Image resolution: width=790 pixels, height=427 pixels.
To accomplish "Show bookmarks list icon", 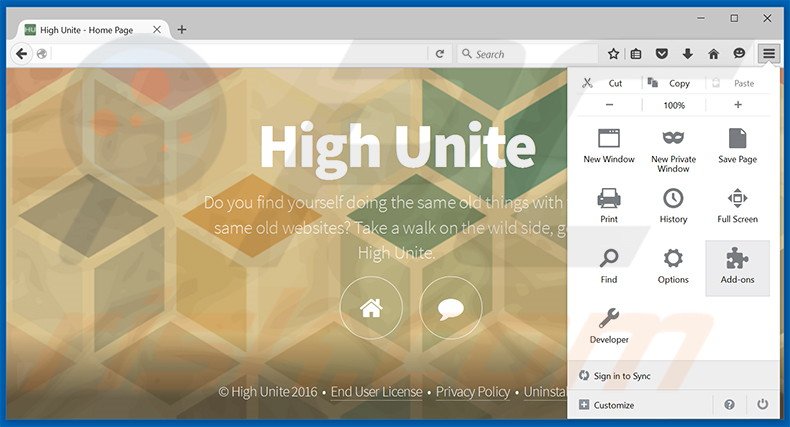I will pos(636,54).
